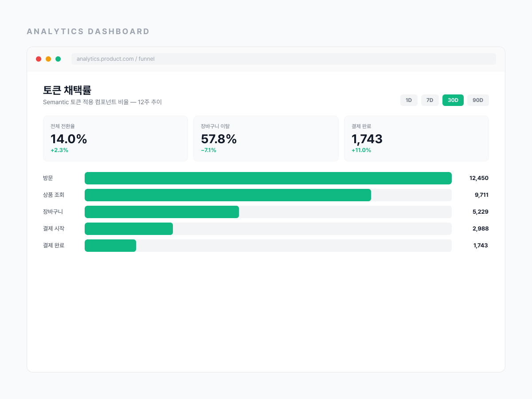532x399 pixels.
Task: Switch to the 7D range
Action: [430, 100]
